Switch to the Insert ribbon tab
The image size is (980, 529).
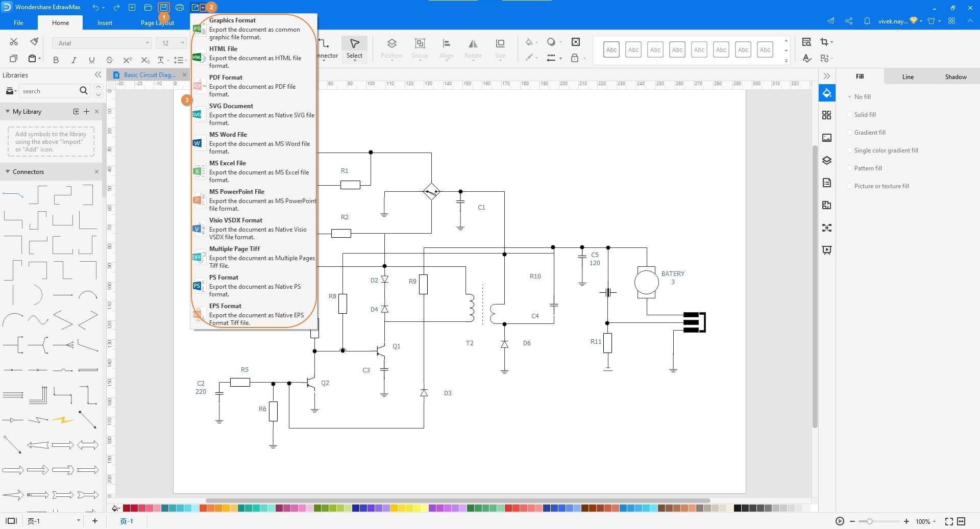coord(105,23)
